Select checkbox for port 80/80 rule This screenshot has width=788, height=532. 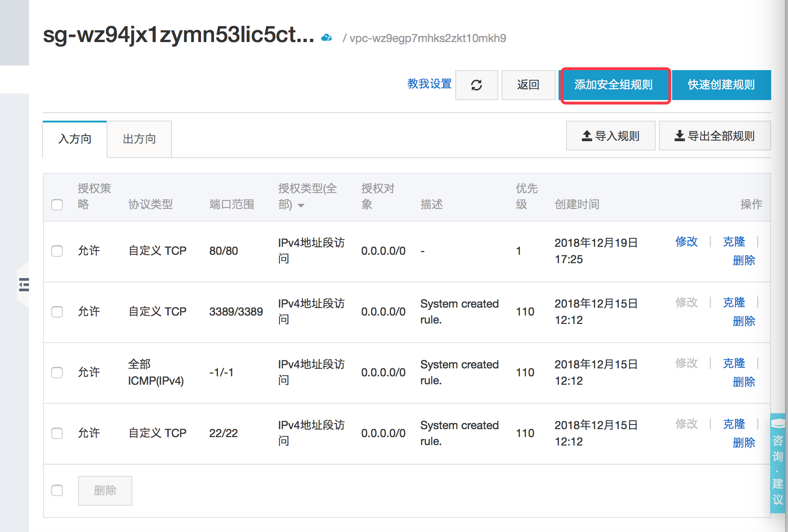[x=57, y=251]
